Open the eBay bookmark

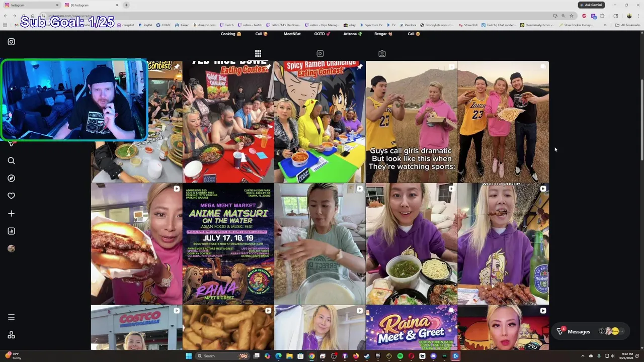[350, 25]
